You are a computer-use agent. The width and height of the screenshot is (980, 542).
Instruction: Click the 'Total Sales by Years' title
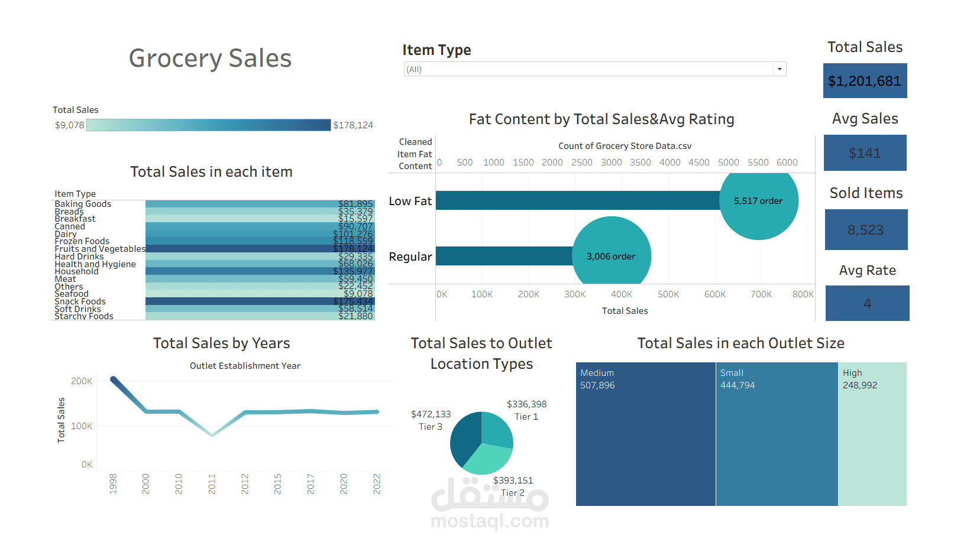coord(222,343)
